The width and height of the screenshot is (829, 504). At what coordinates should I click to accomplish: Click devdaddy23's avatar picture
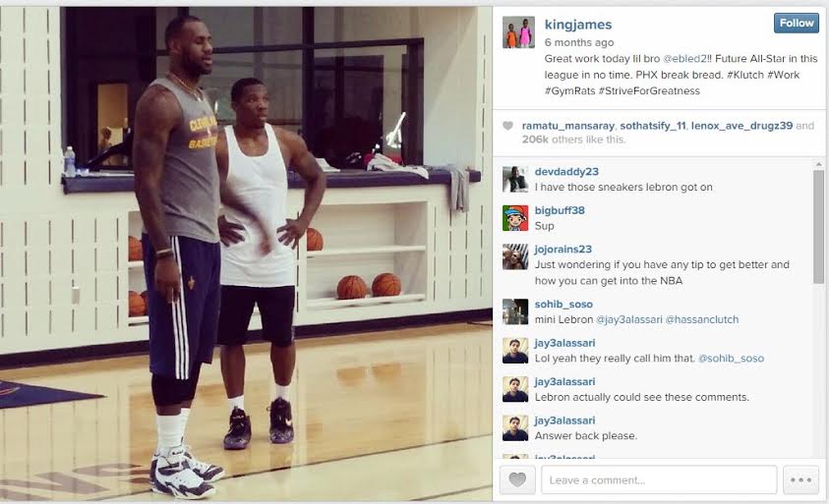click(x=515, y=180)
